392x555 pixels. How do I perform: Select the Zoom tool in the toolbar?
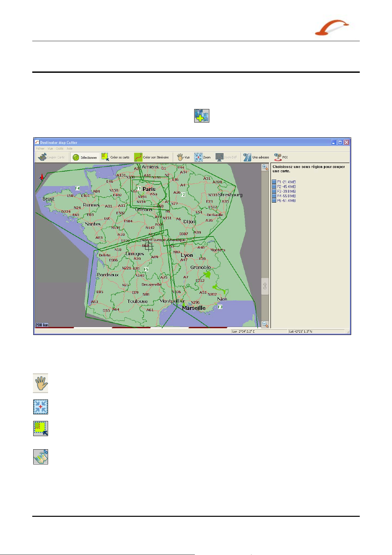coord(202,157)
